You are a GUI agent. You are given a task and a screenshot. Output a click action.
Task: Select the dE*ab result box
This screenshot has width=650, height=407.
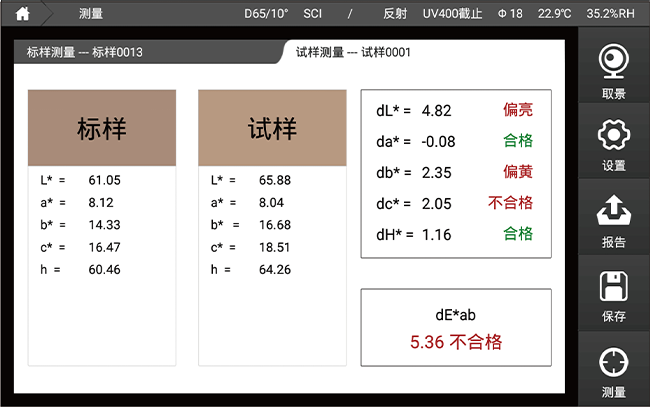click(455, 330)
